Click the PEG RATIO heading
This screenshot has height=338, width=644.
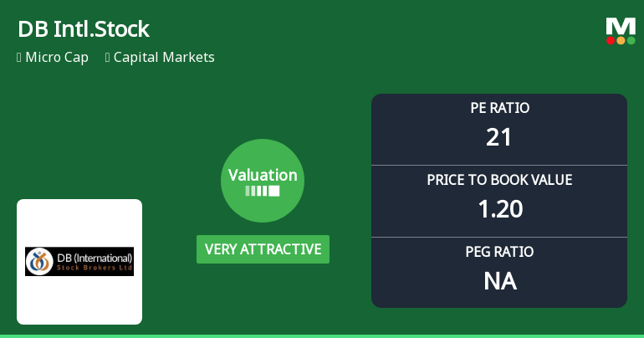(499, 252)
